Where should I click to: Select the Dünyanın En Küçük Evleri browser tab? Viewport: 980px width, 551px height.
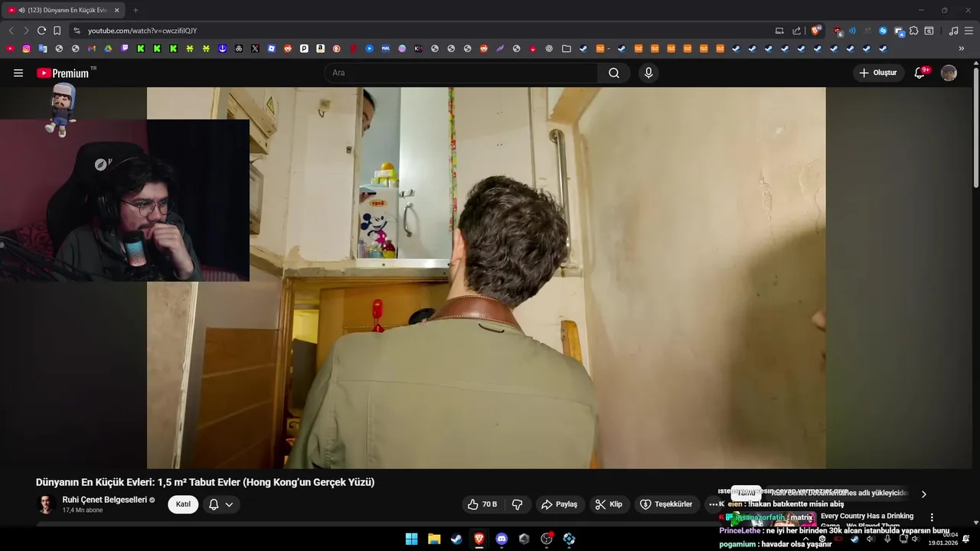[x=64, y=10]
